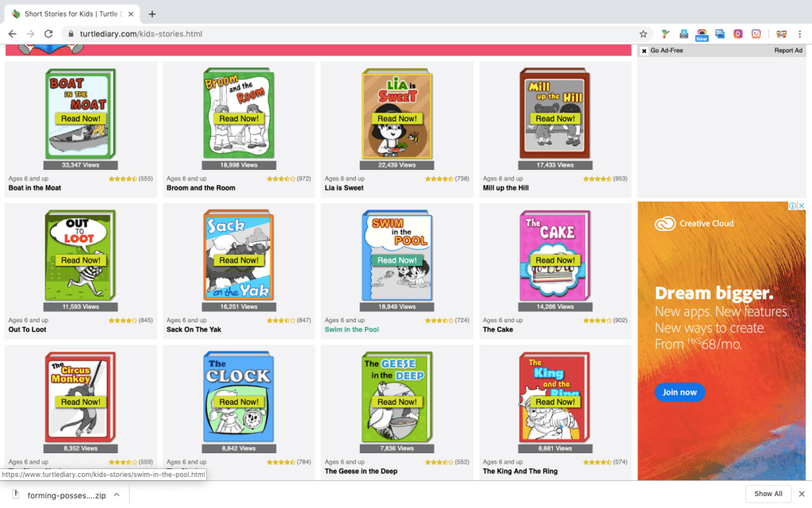
Task: Reload the page with refresh icon
Action: [48, 34]
